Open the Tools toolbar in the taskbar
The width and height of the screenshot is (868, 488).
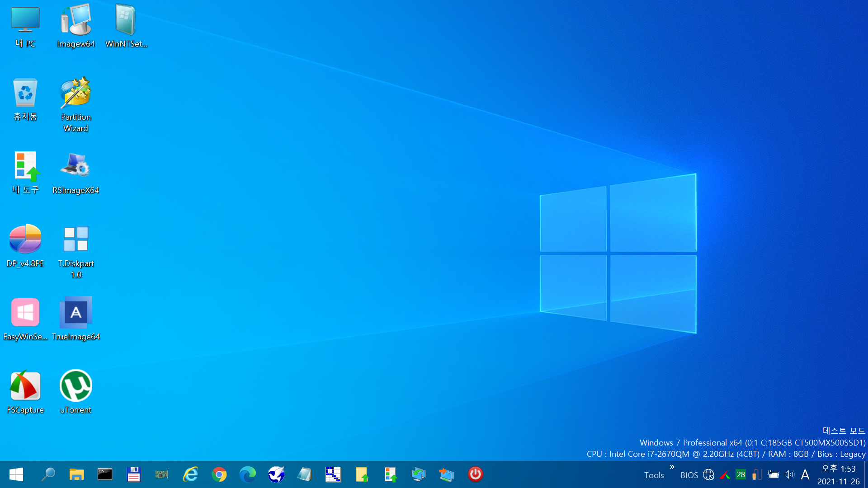tap(654, 475)
